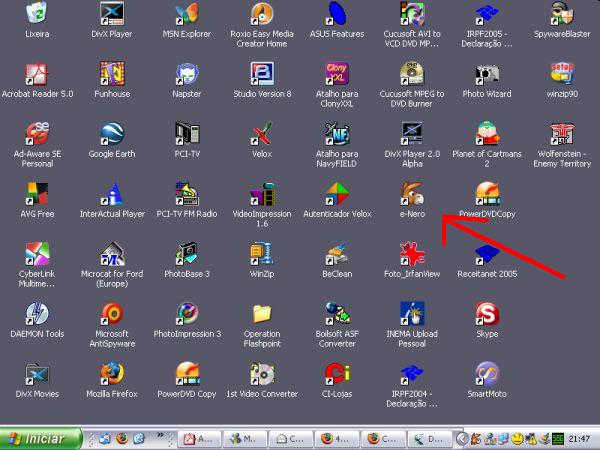Select the Skype desktop icon

pyautogui.click(x=487, y=313)
